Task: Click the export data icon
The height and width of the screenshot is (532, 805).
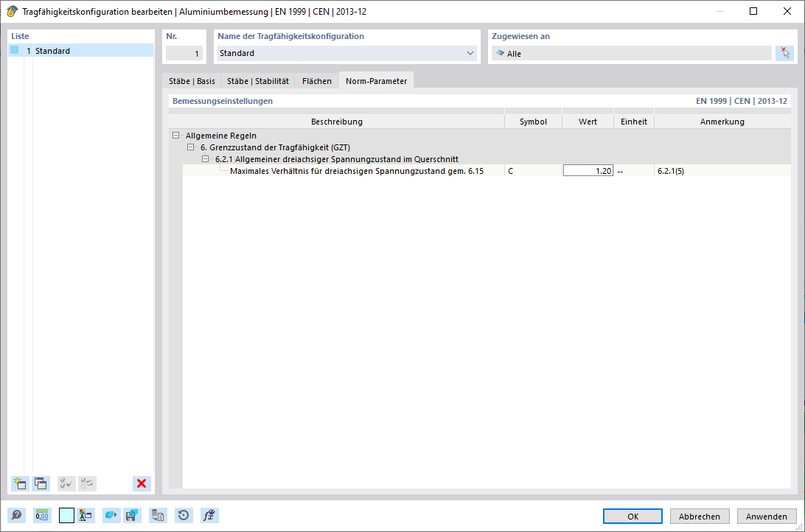Action: tap(158, 515)
